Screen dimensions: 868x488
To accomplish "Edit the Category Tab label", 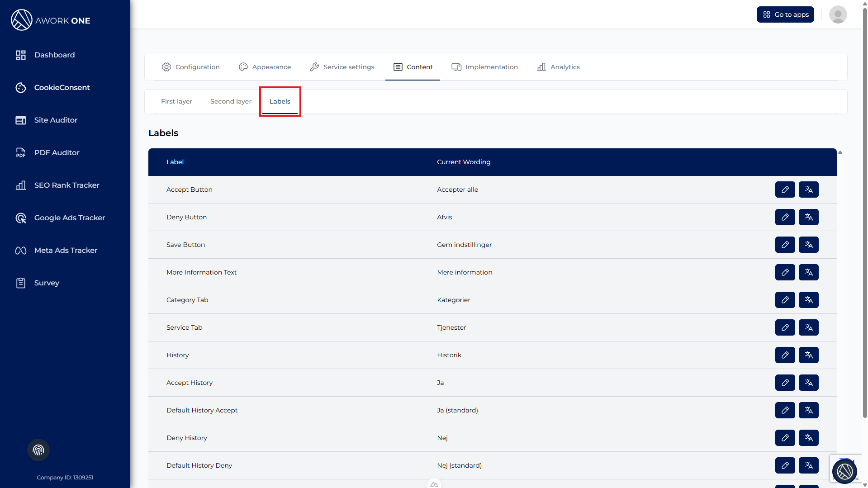I will 785,300.
